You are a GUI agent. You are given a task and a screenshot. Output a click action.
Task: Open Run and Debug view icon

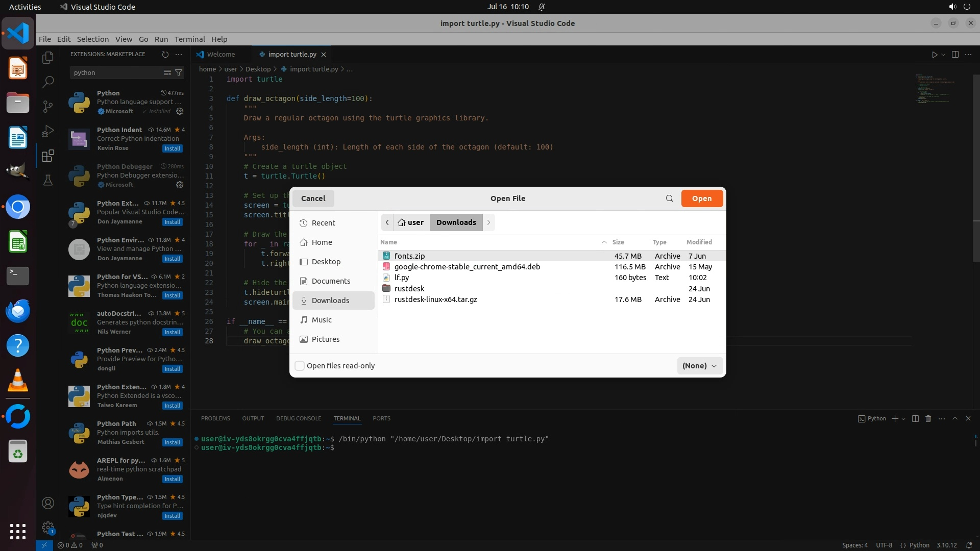tap(48, 131)
